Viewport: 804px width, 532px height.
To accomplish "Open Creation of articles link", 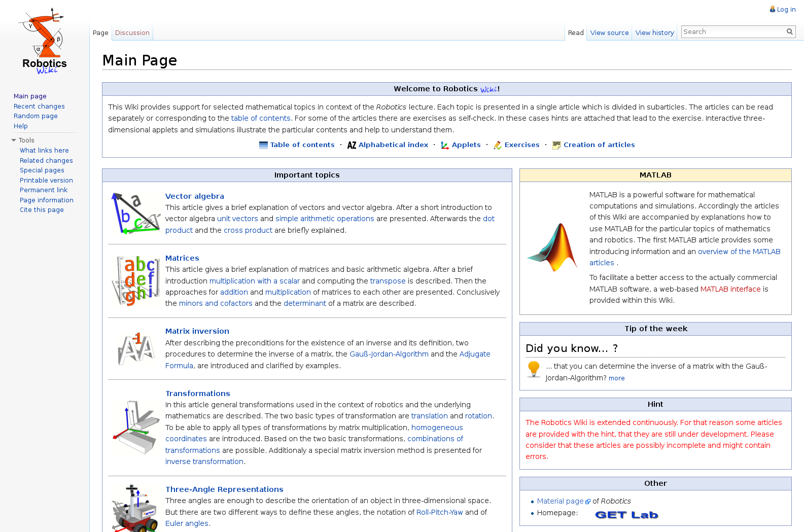I will coord(599,145).
